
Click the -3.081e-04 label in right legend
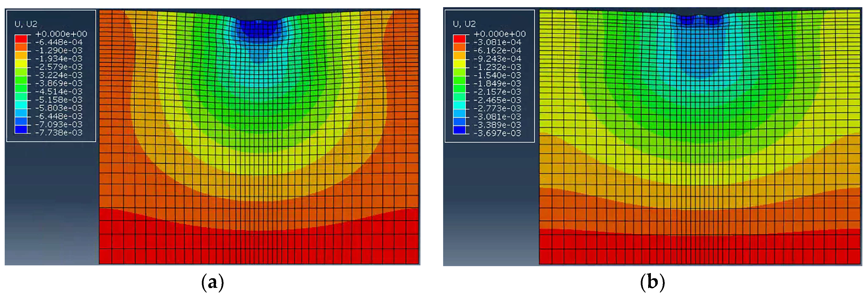click(497, 42)
